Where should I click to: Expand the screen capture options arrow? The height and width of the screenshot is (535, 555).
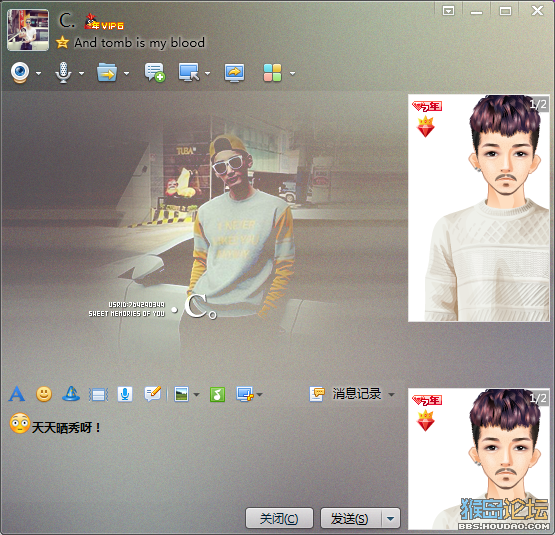click(260, 394)
